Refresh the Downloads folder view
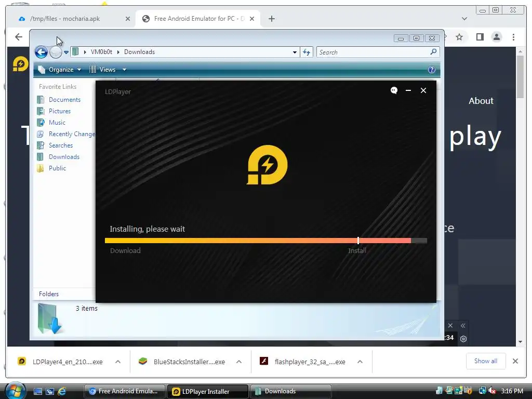The height and width of the screenshot is (399, 532). 307,52
